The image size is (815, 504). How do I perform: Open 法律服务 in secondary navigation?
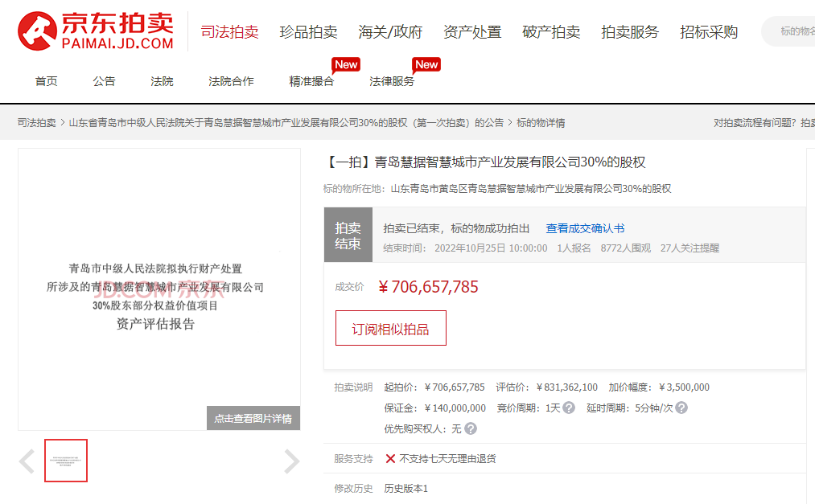click(392, 81)
